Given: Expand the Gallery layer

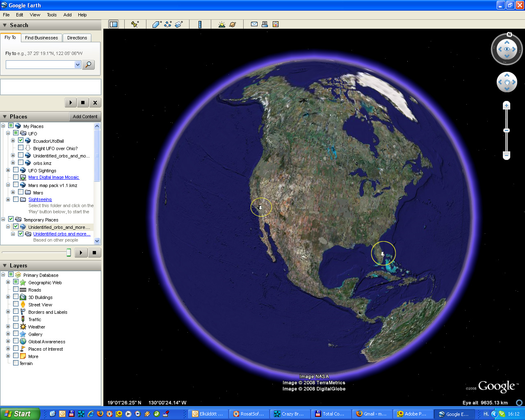Looking at the screenshot, I should click(x=8, y=334).
